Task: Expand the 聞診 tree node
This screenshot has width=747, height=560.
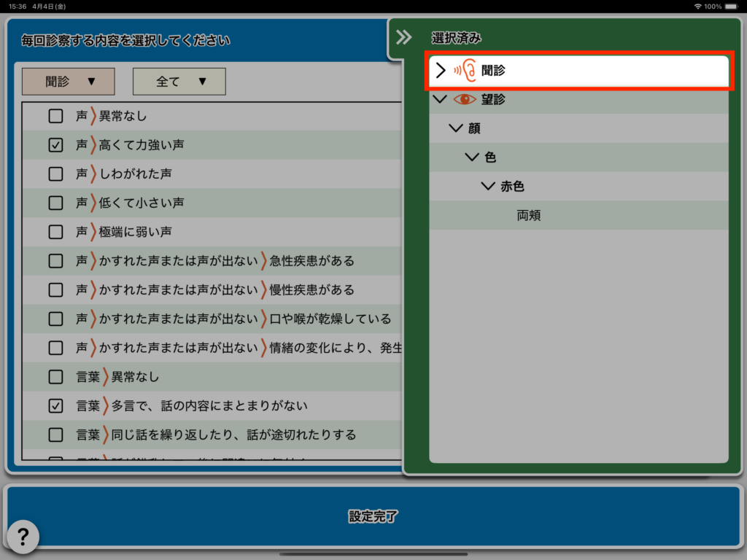Action: tap(440, 71)
